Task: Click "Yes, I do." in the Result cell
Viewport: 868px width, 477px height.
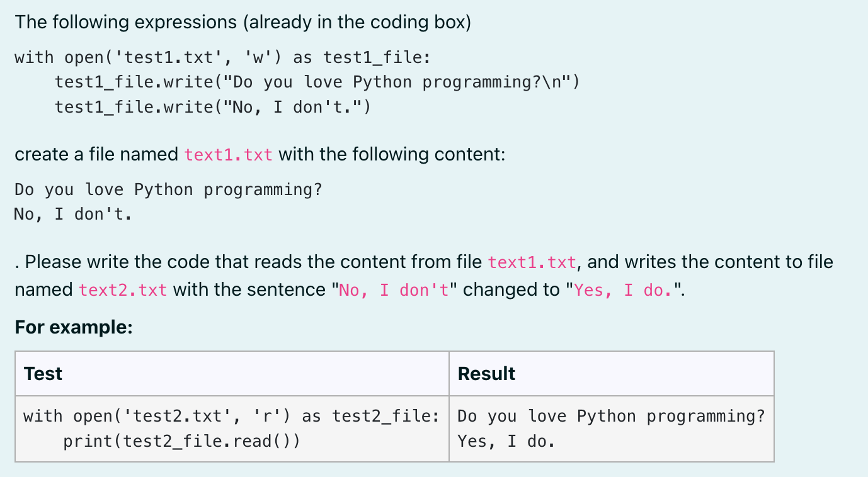Action: [506, 441]
